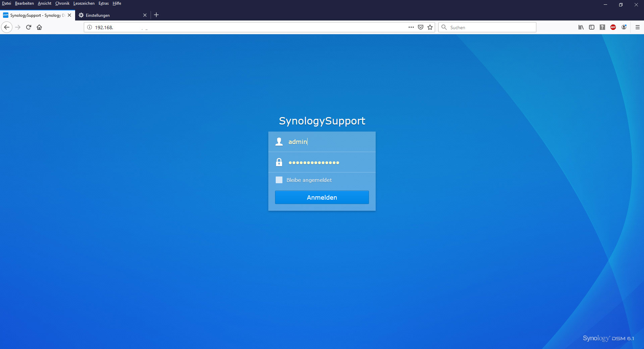Screen dimensions: 644x349
Task: Close the SynologySupport tab
Action: (x=69, y=15)
